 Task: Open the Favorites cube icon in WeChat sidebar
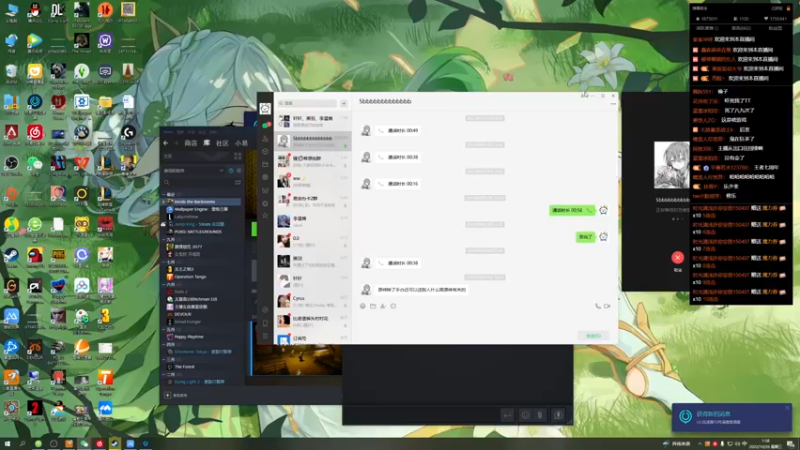(265, 152)
